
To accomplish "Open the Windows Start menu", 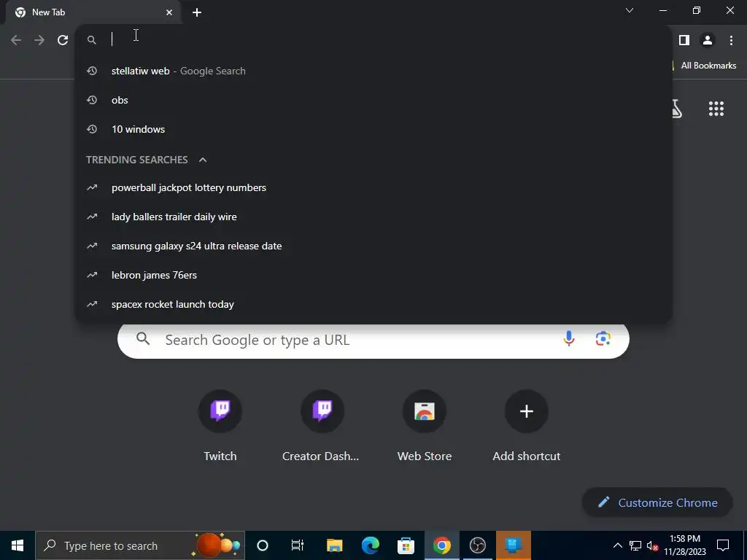I will 18,545.
